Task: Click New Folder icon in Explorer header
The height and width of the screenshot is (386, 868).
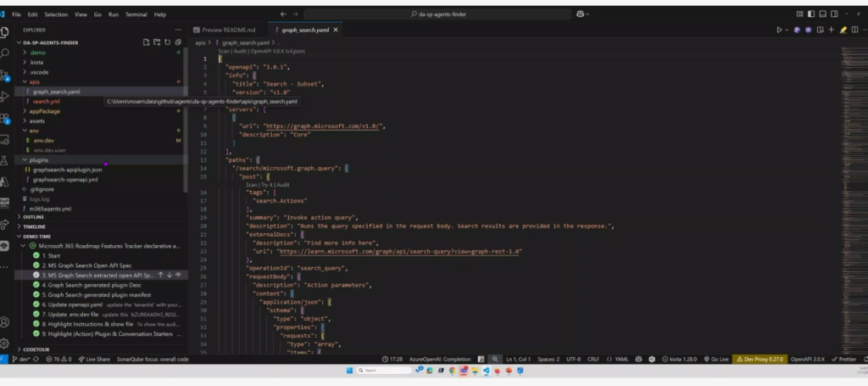Action: (157, 42)
